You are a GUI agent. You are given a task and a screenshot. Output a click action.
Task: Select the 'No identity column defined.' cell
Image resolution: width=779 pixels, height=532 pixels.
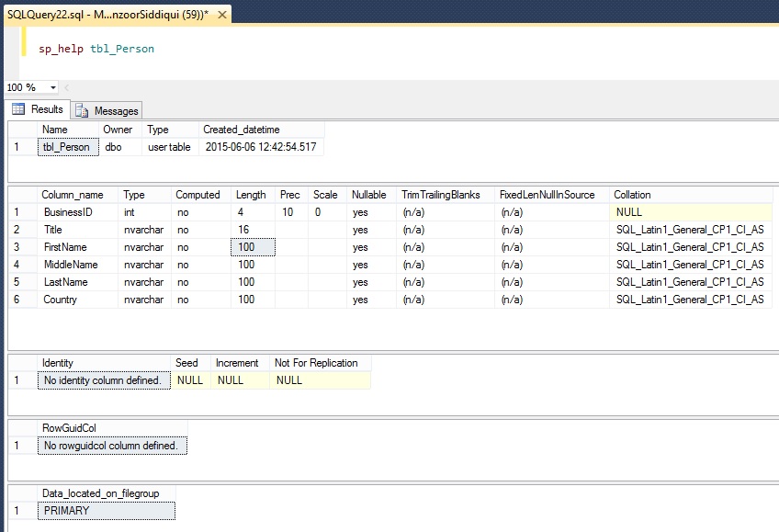click(x=103, y=380)
